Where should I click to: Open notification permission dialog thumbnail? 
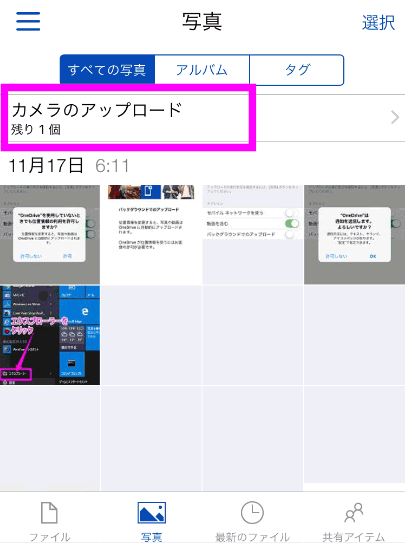pyautogui.click(x=354, y=234)
